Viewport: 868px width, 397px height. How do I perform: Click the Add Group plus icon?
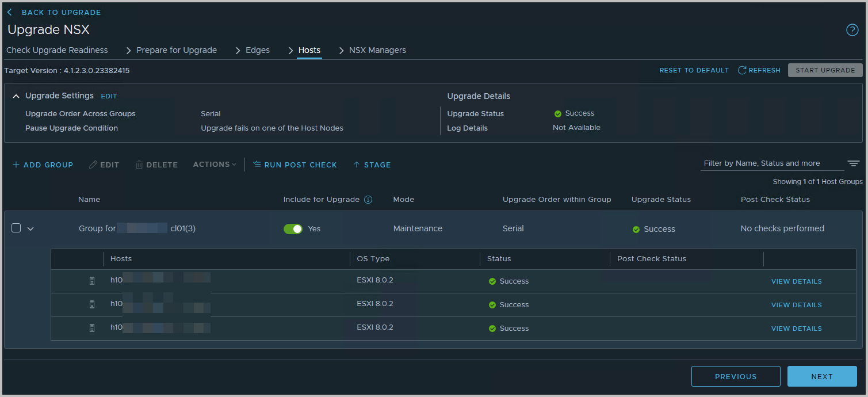pyautogui.click(x=16, y=165)
